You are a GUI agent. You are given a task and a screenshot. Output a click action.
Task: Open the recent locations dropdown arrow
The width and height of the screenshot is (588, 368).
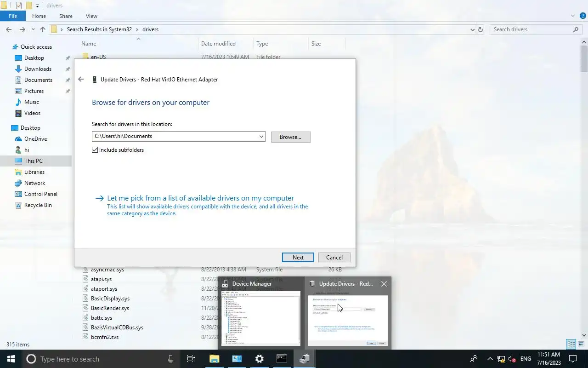[33, 29]
